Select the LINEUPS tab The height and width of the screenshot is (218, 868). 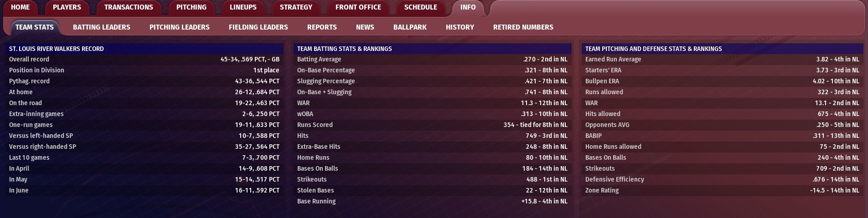pos(243,7)
